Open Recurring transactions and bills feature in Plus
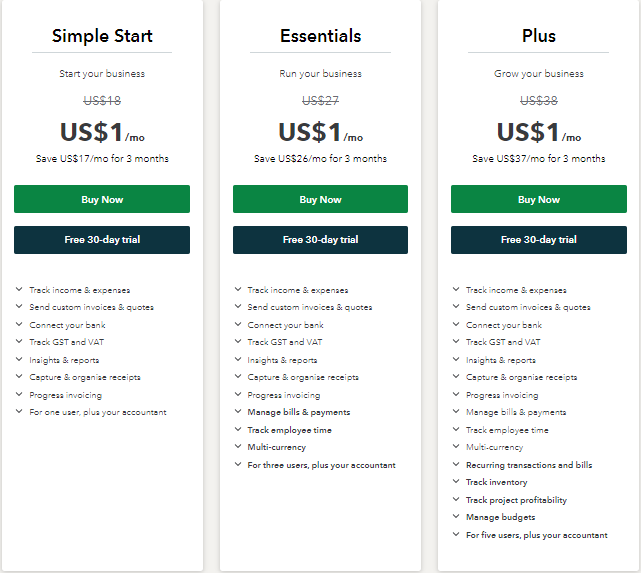Screen dimensions: 641x573 (x=528, y=465)
